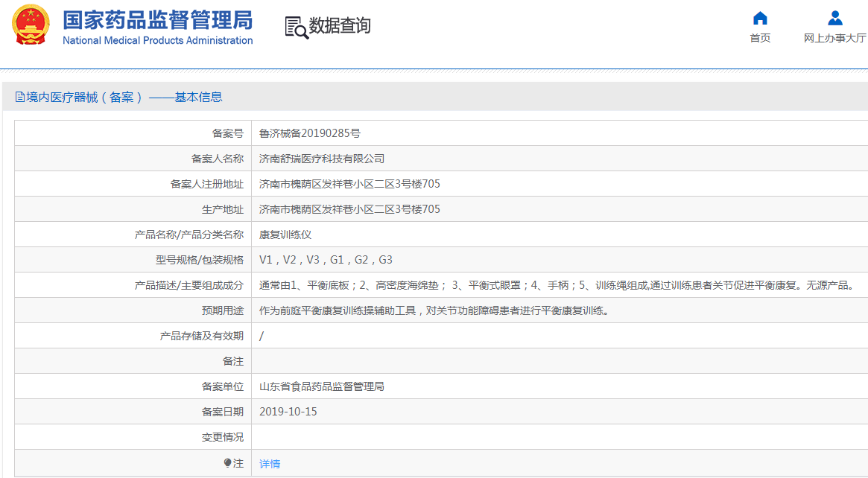The image size is (868, 478).
Task: Click the 网上办事大厅 user icon
Action: (x=834, y=19)
